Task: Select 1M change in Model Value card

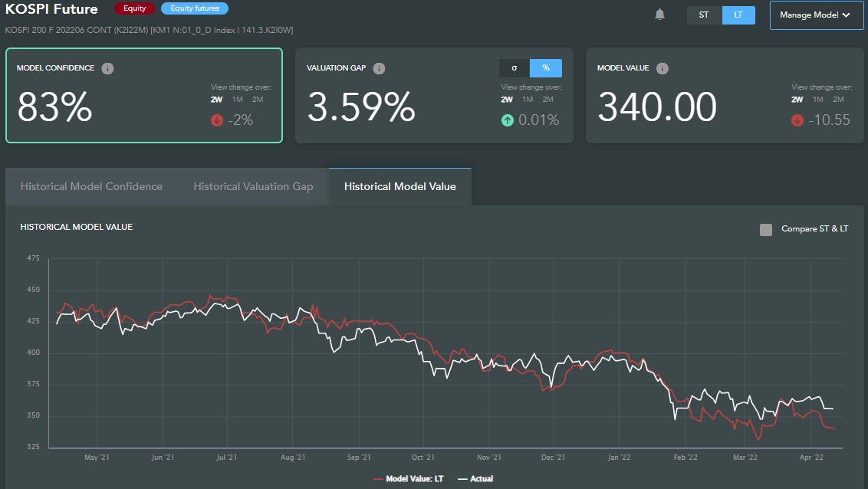Action: (x=818, y=100)
